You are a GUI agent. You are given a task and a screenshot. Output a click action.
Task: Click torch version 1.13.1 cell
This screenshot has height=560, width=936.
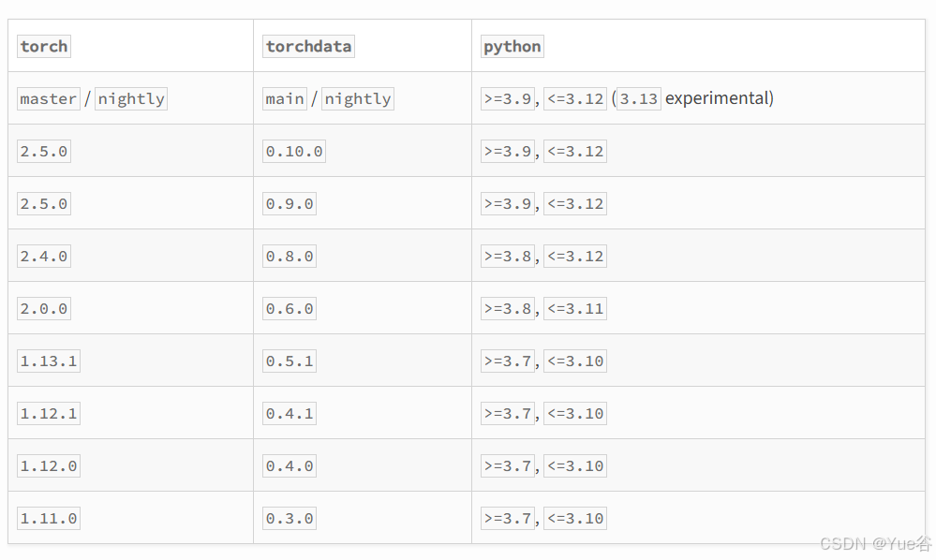pyautogui.click(x=49, y=361)
